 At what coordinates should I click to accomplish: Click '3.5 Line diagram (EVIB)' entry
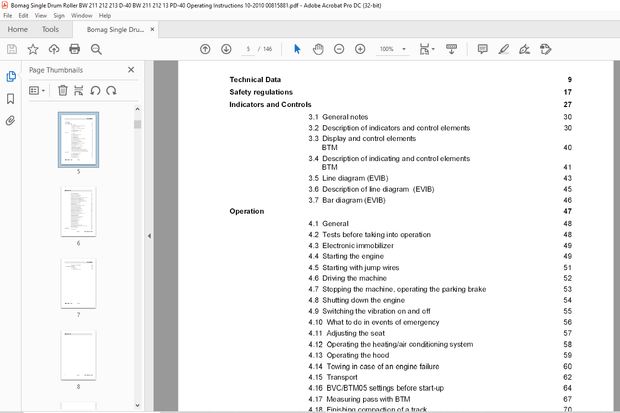point(348,178)
